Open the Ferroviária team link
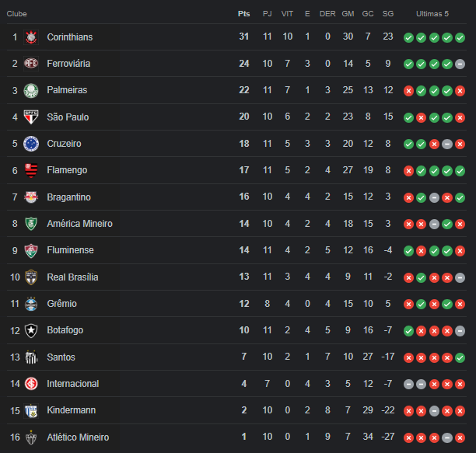 point(68,64)
